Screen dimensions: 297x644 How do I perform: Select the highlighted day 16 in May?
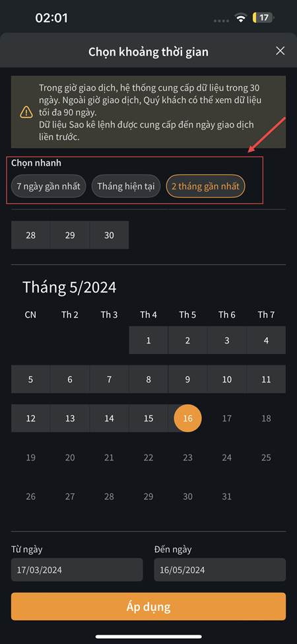click(187, 419)
